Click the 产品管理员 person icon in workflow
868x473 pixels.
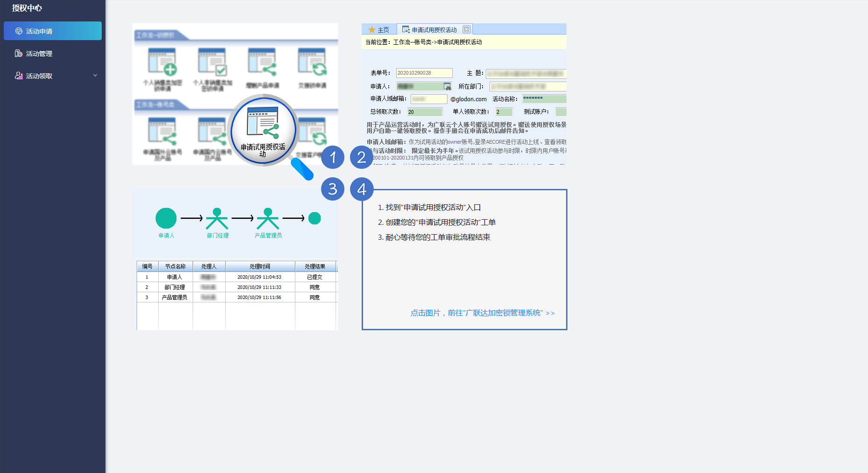click(x=268, y=219)
